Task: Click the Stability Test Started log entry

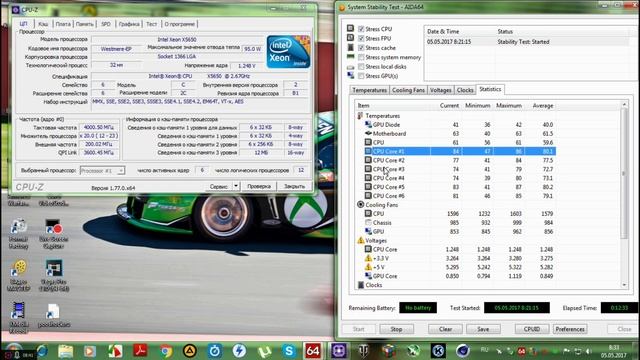Action: point(526,42)
